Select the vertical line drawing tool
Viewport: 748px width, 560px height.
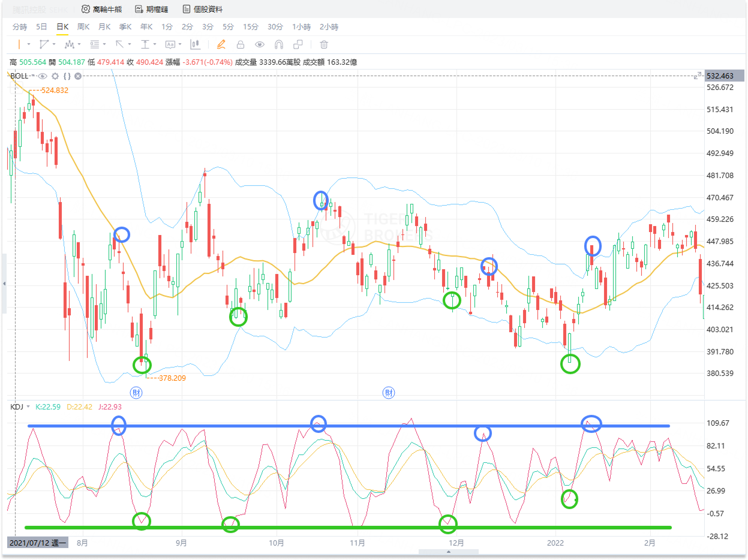pos(19,44)
